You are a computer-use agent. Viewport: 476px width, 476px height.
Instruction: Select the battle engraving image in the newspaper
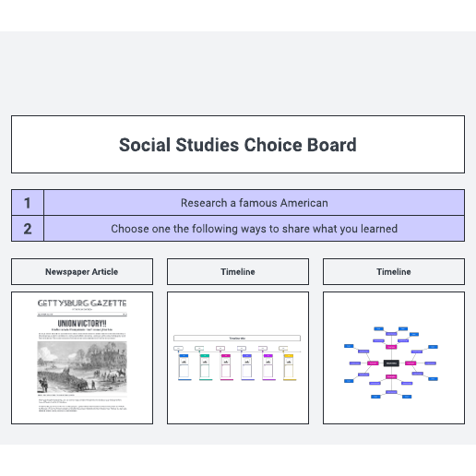tap(82, 367)
